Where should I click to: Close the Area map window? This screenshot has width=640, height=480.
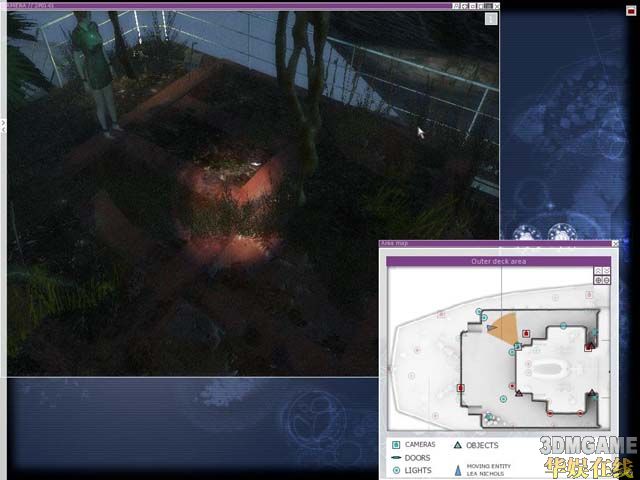tap(615, 244)
